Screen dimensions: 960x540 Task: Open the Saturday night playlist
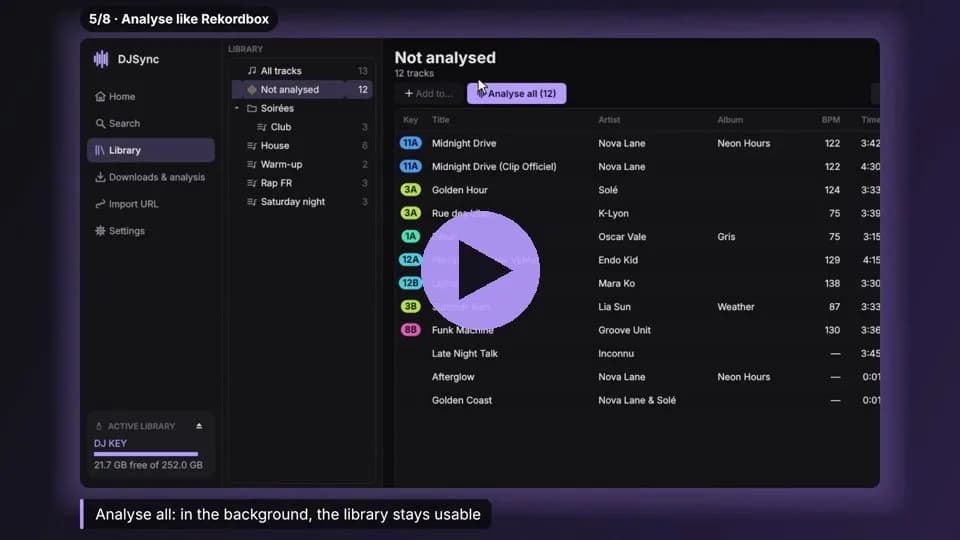[x=302, y=201]
